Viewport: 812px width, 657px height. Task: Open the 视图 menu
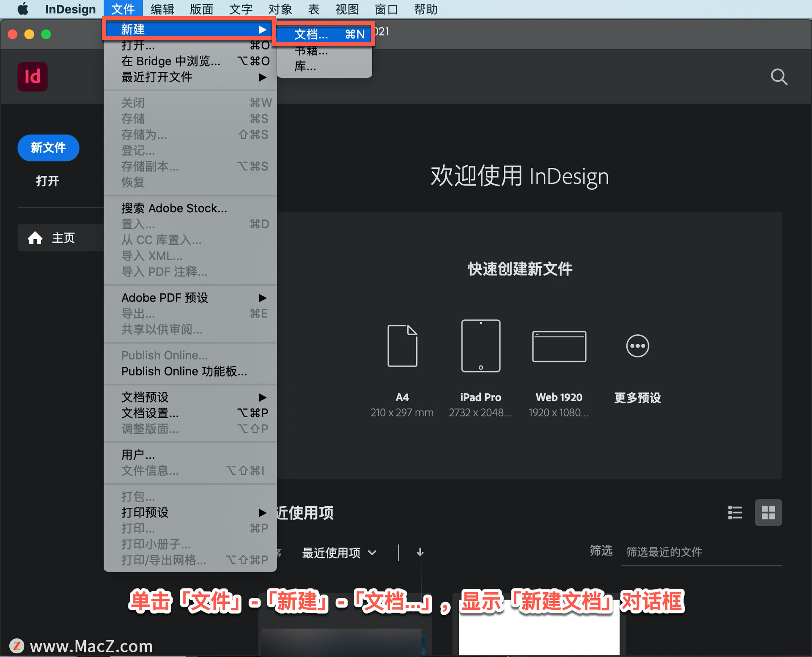click(x=347, y=9)
